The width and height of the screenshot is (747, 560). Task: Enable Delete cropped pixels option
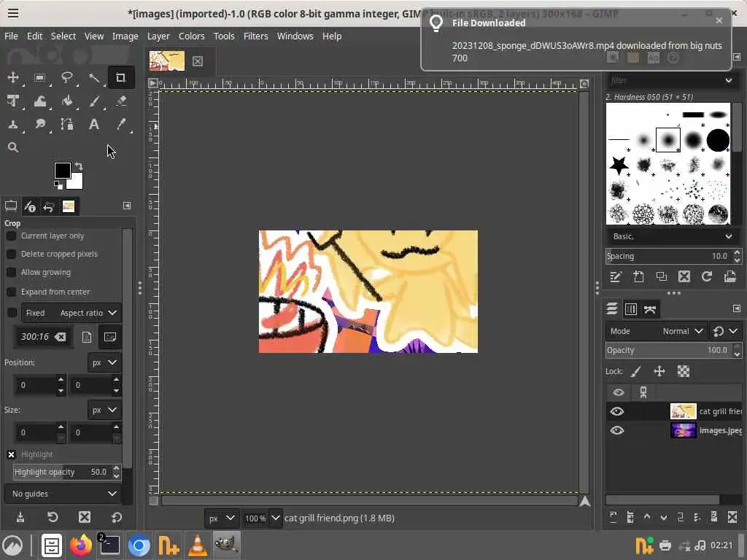12,254
